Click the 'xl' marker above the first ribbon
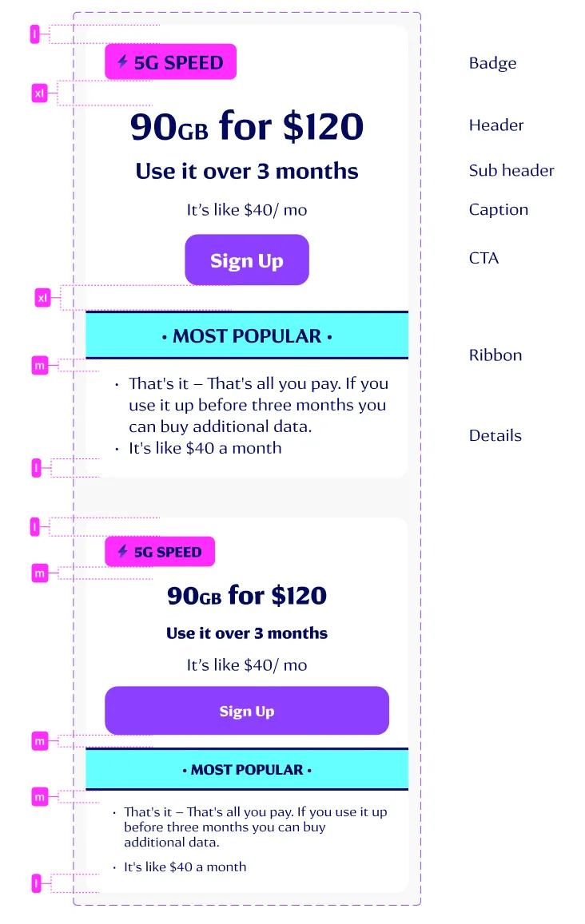585x924 pixels. tap(42, 298)
